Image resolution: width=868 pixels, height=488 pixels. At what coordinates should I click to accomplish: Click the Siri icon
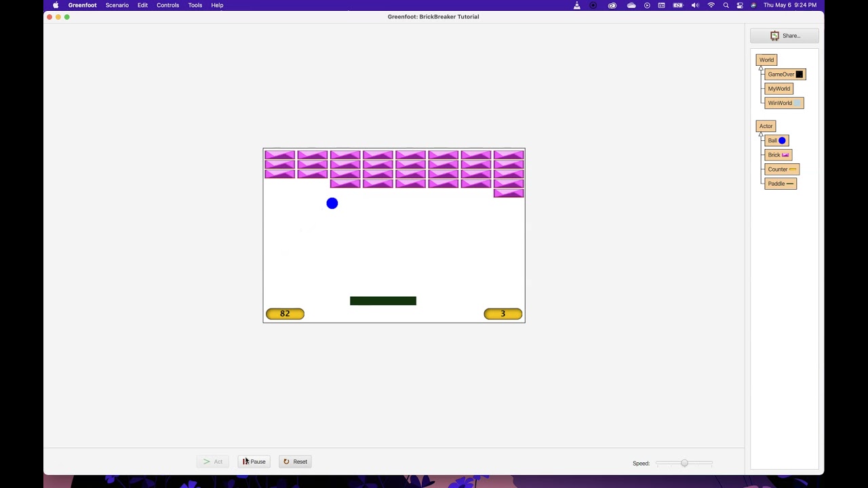(x=753, y=5)
